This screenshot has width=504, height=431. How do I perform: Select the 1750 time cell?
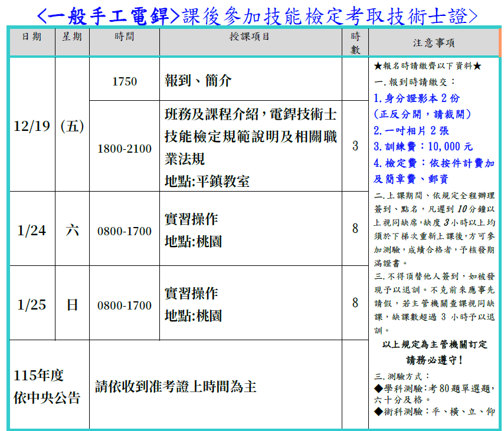(125, 81)
